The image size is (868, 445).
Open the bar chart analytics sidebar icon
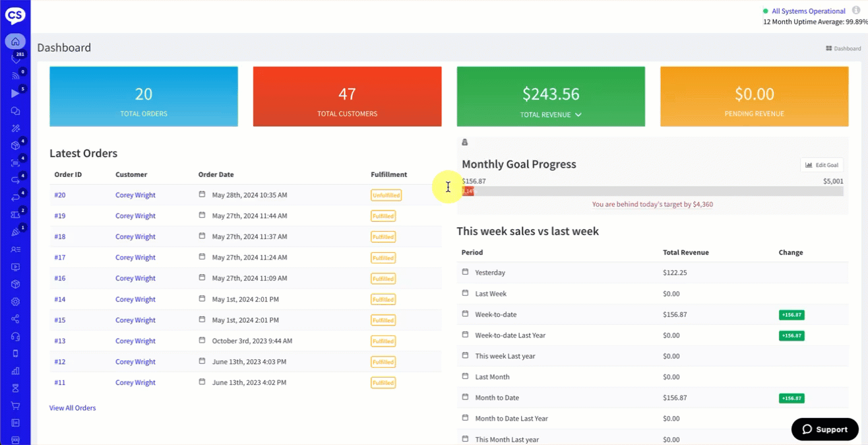pyautogui.click(x=15, y=371)
